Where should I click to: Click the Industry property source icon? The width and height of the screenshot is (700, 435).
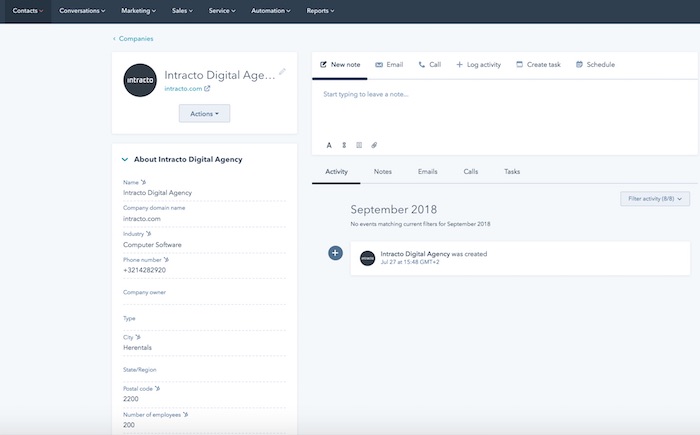(x=148, y=234)
